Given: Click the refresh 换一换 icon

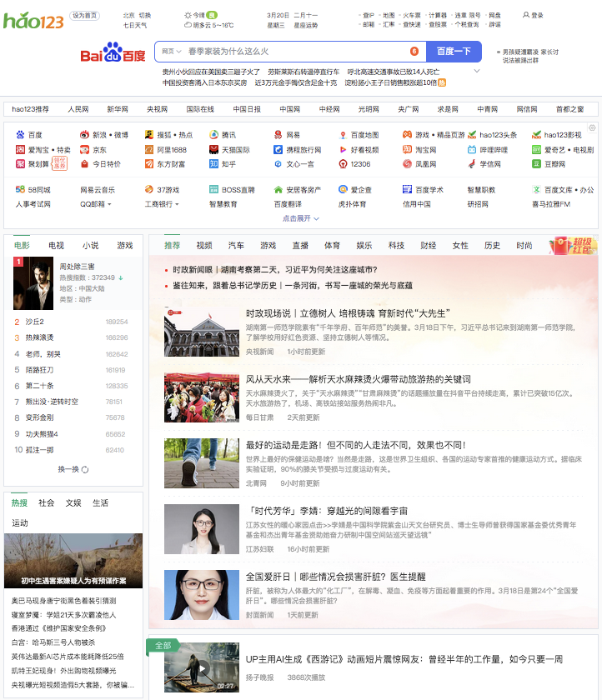Looking at the screenshot, I should 85,470.
